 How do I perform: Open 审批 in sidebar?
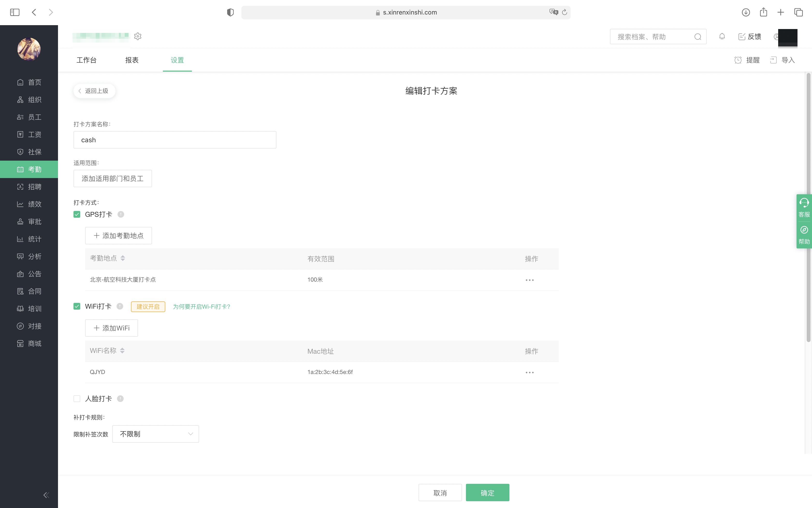(x=29, y=222)
